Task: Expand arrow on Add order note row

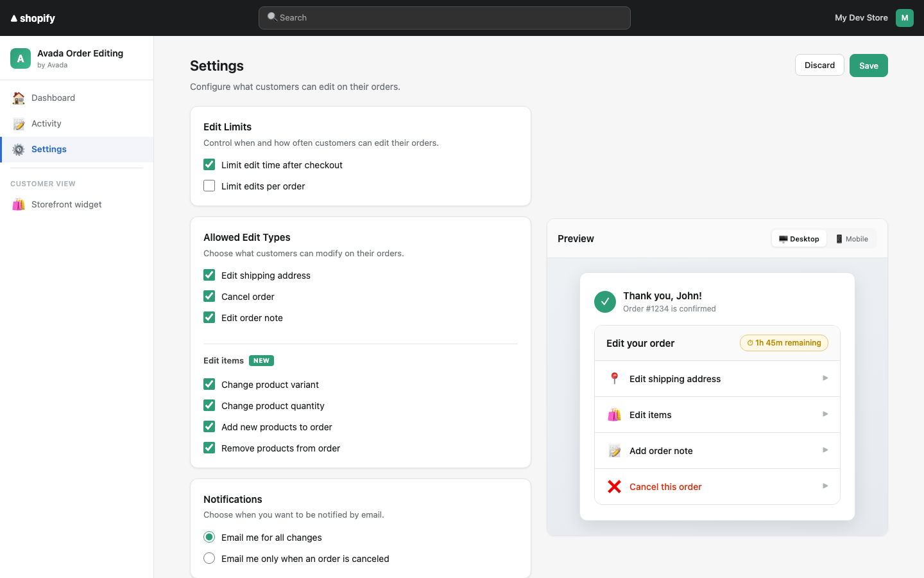Action: (x=825, y=450)
